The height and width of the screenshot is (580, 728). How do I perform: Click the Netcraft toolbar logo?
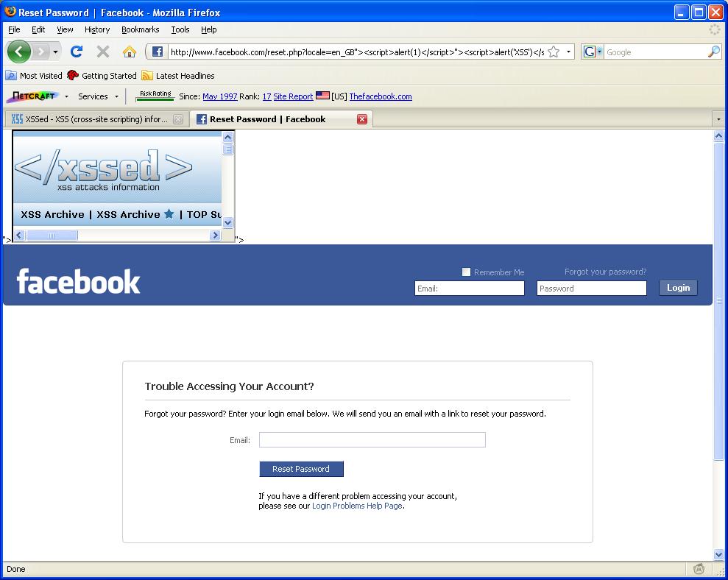click(33, 96)
